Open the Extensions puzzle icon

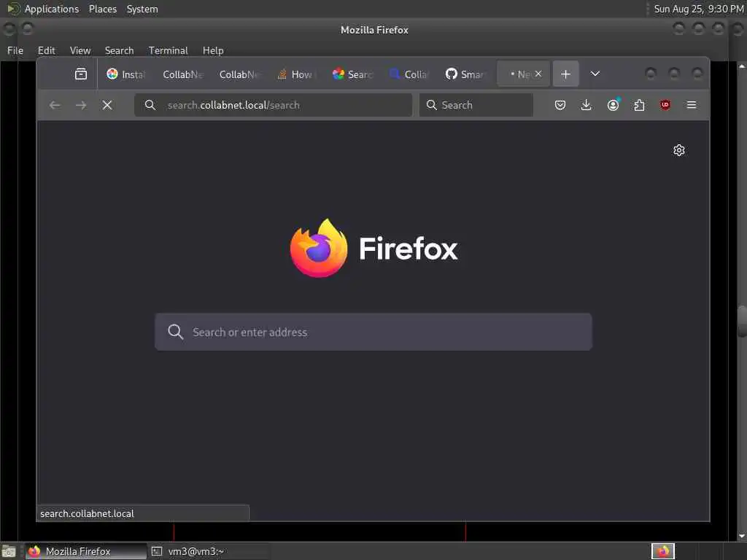click(x=639, y=105)
